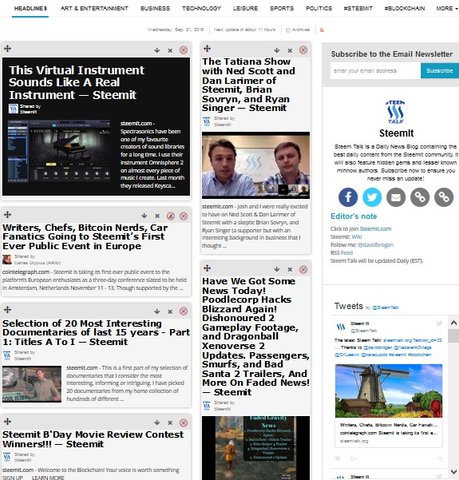This screenshot has width=459, height=480.
Task: Open Steemit B'Day Movie Review headline
Action: pos(93,439)
